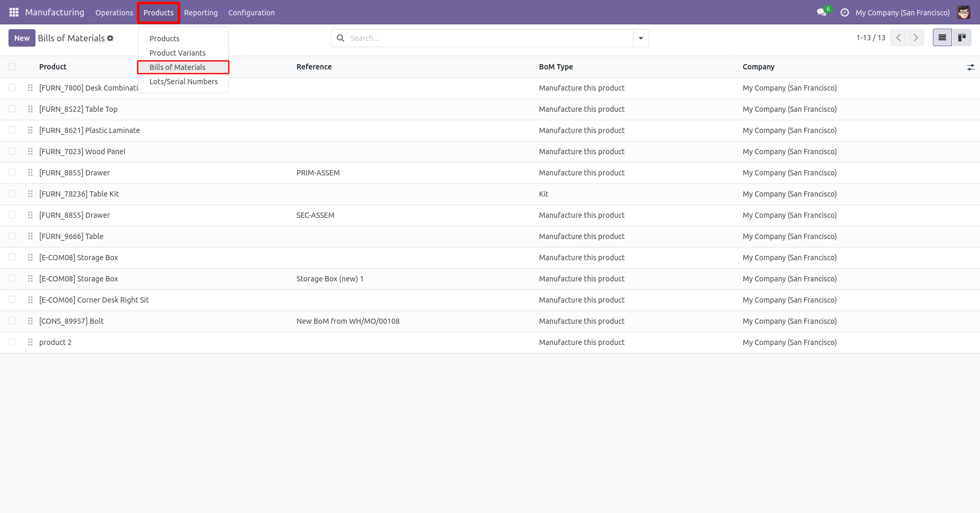
Task: Click drag handle of Plastic Laminate row
Action: point(30,130)
